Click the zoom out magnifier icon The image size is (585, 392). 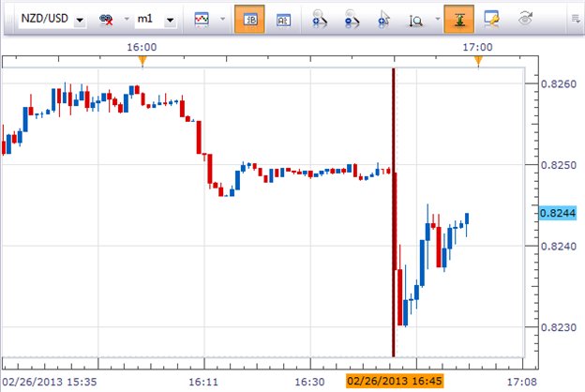tap(352, 19)
